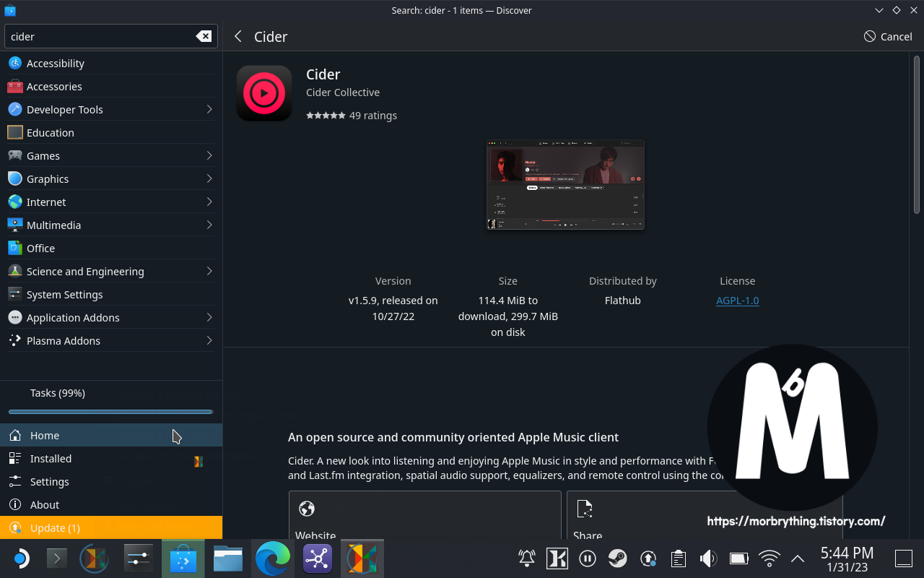The image size is (924, 578).
Task: Select the Office category
Action: click(111, 249)
